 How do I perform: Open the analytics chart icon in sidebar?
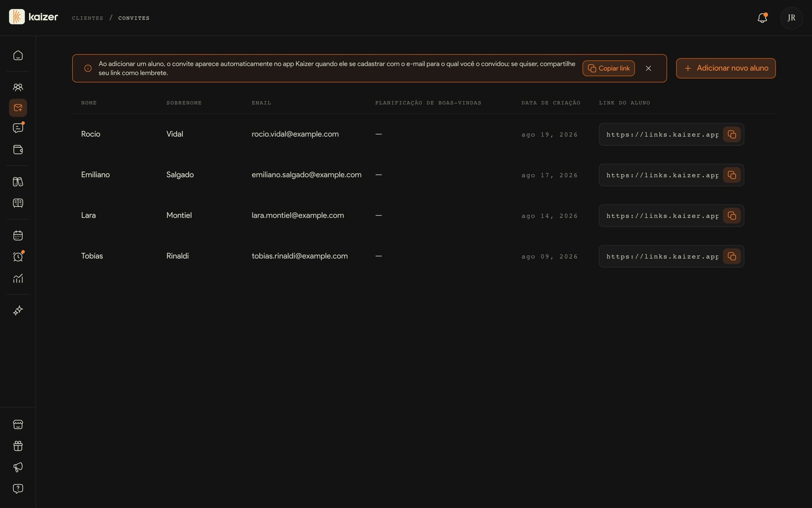[18, 278]
